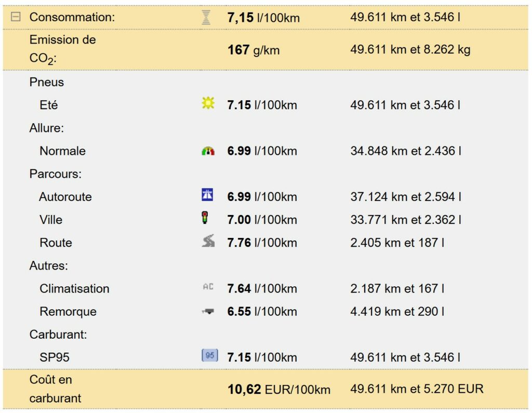Click the summer tyres sun icon

(208, 104)
